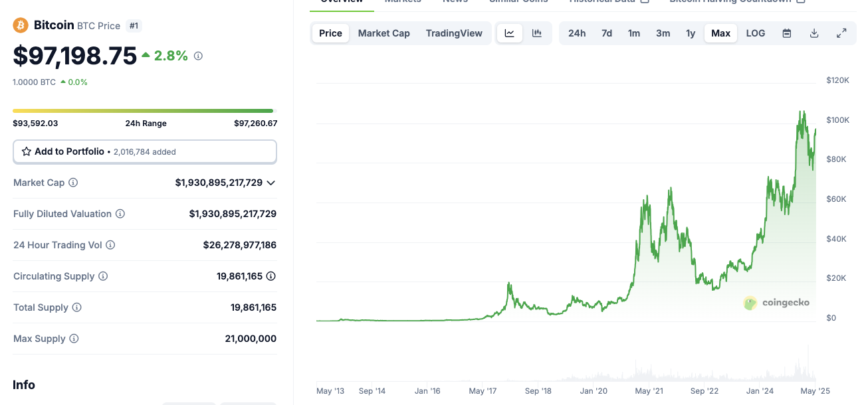Choose the 24h timeframe option
This screenshot has height=405, width=868.
[577, 33]
